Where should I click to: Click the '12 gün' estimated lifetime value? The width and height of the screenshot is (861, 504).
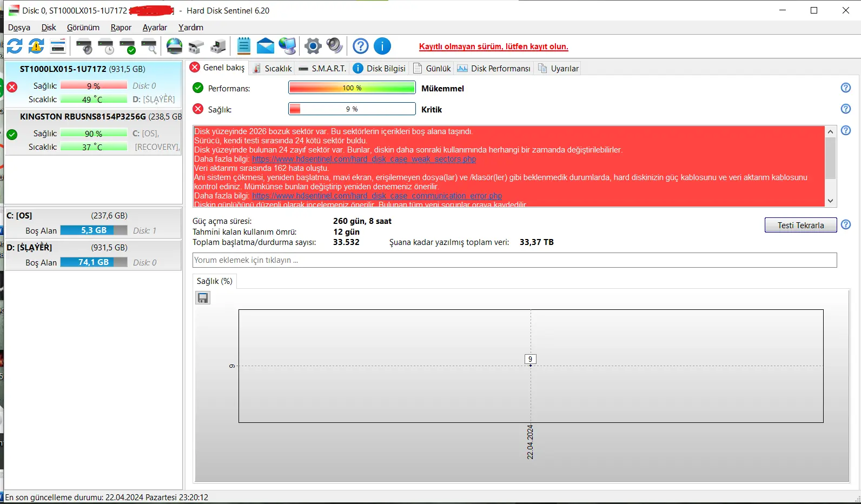(346, 232)
